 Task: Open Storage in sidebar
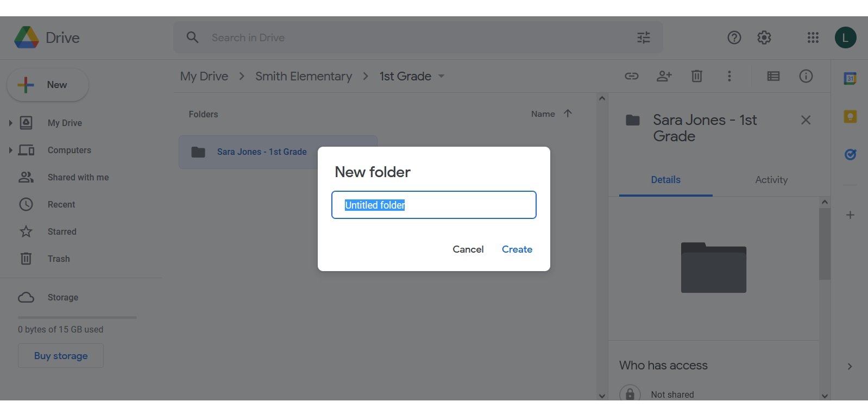click(x=63, y=297)
